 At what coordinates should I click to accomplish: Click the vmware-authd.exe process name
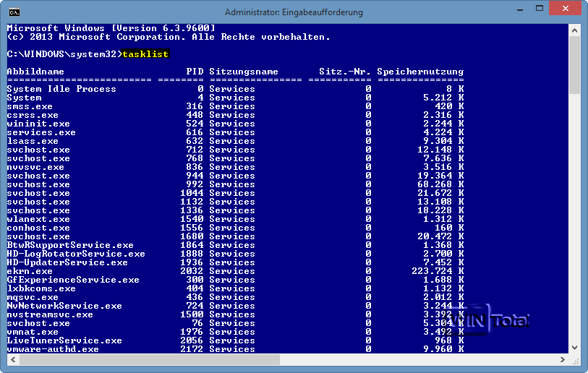[53, 349]
